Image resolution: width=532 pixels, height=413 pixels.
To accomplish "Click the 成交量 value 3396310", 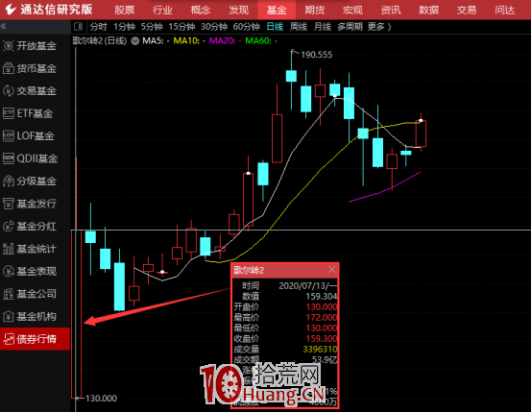I will [320, 349].
